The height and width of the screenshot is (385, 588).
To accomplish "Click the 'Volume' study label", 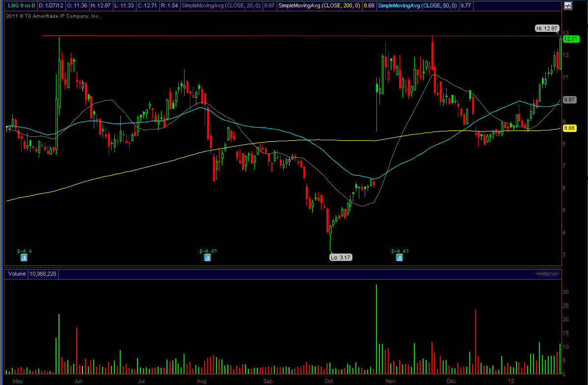I will [17, 274].
